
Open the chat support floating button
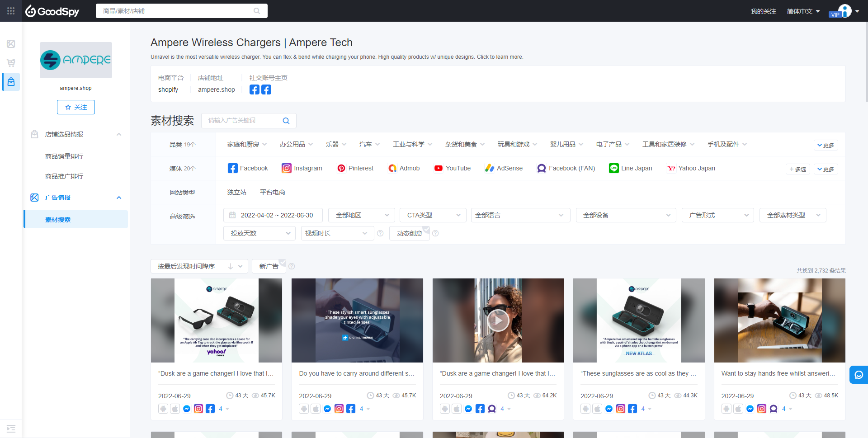(859, 375)
